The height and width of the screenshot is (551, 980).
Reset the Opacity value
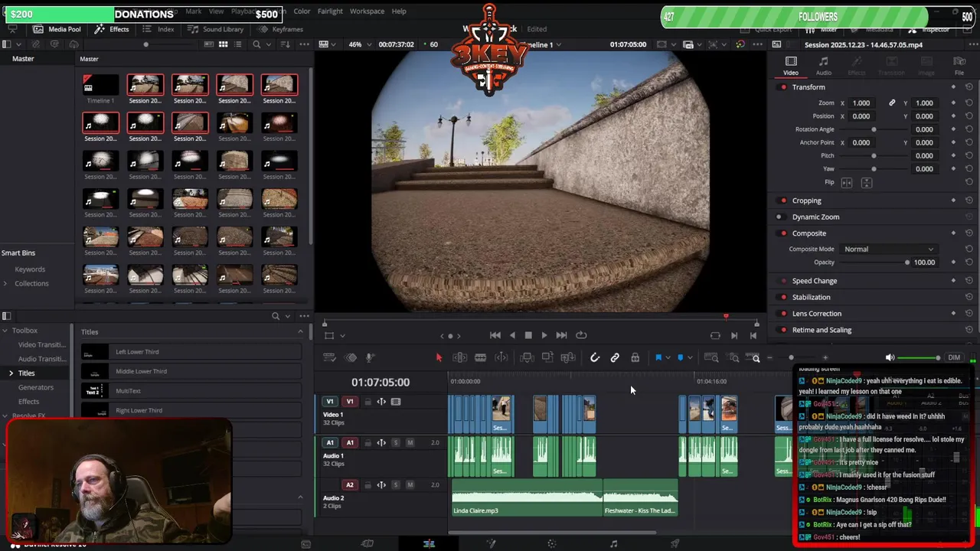[x=969, y=262]
